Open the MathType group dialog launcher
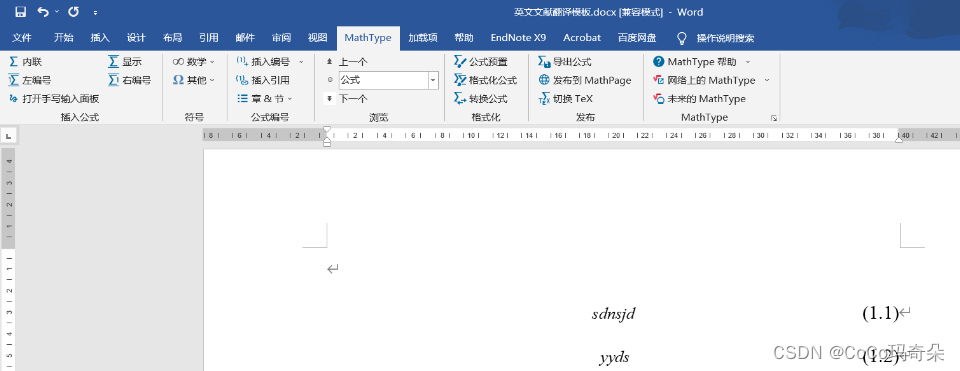Viewport: 960px width, 371px height. (x=773, y=118)
